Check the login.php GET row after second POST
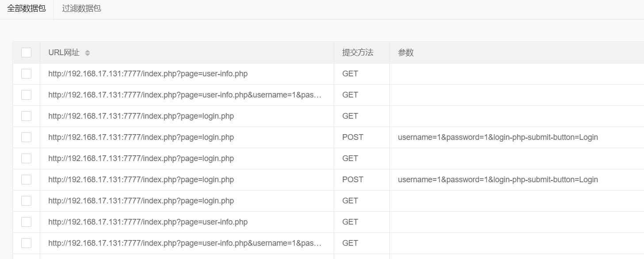 27,201
